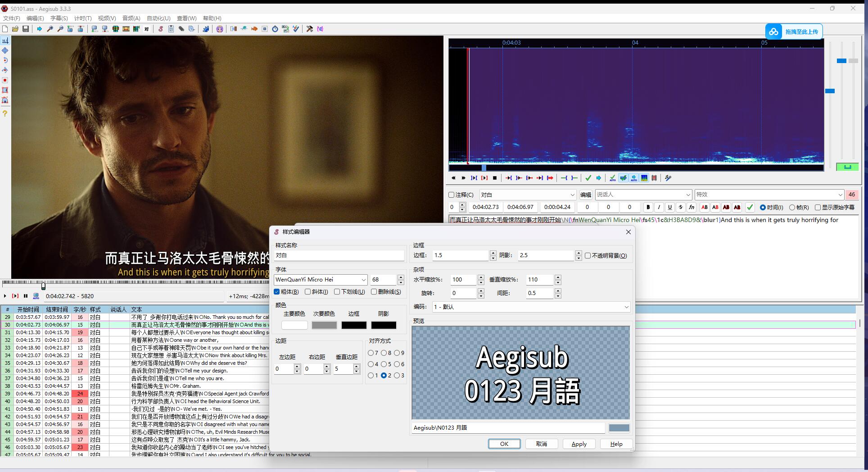Image resolution: width=868 pixels, height=472 pixels.
Task: Toggle the tag hiding {\t} icon
Action: [320, 29]
